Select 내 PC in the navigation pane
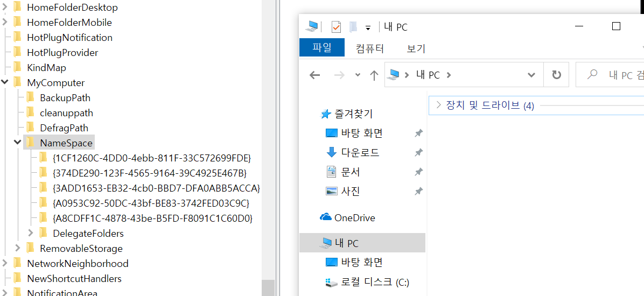Viewport: 644px width, 296px height. 362,243
